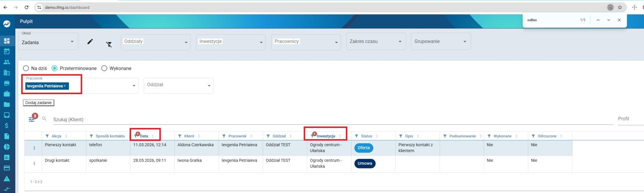Sort by the Oddział column arrows
The height and width of the screenshot is (193, 644).
(291, 136)
